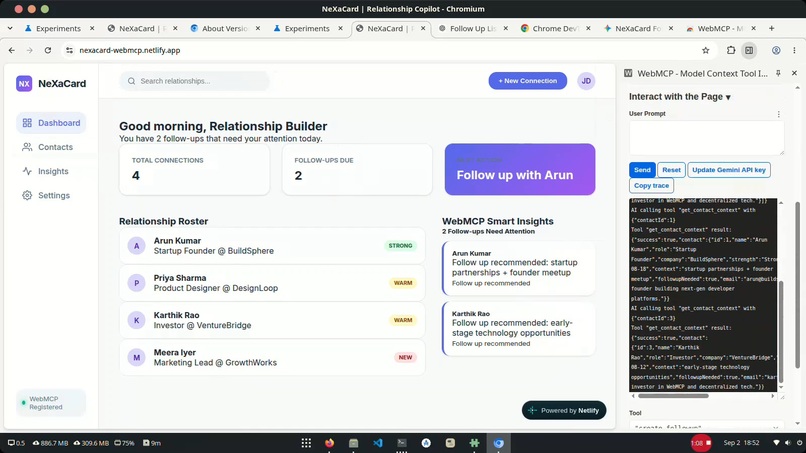The image size is (806, 453).
Task: Pin the WebMCP side panel
Action: (778, 74)
